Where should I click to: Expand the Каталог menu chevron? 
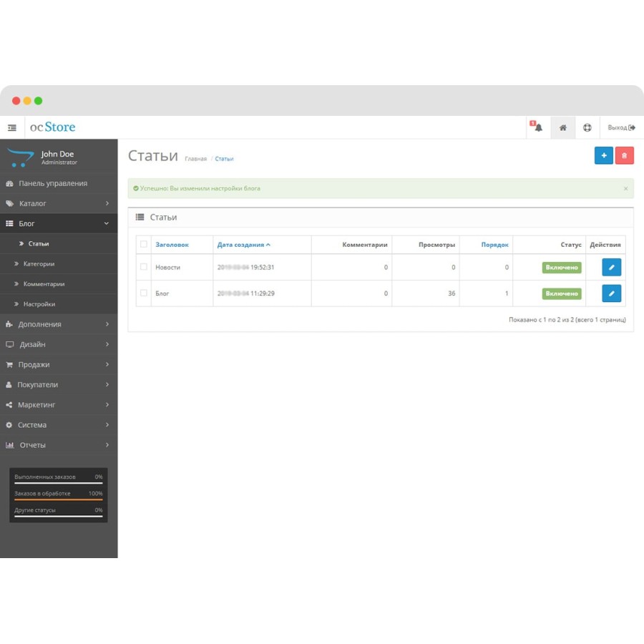coord(107,203)
